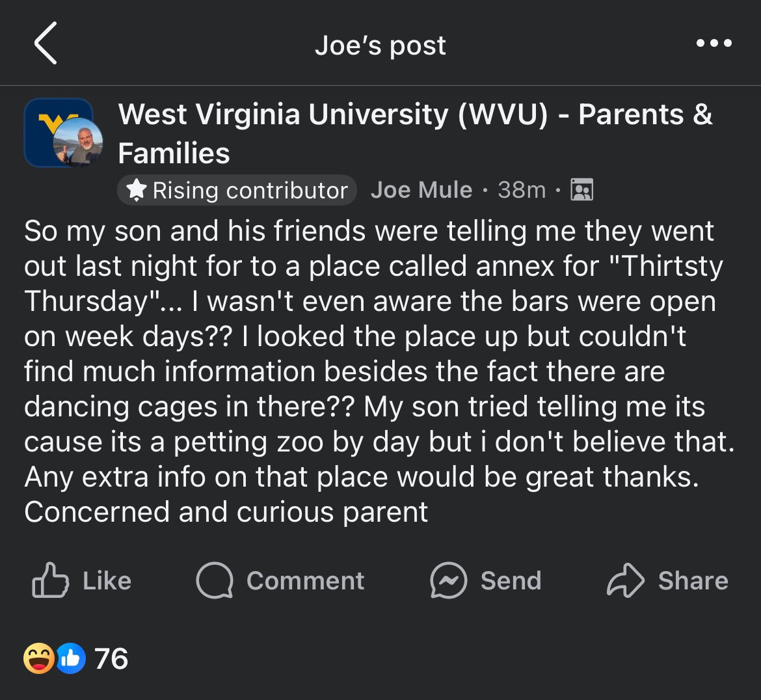Tap the Messenger Send icon
The width and height of the screenshot is (761, 700).
point(448,580)
